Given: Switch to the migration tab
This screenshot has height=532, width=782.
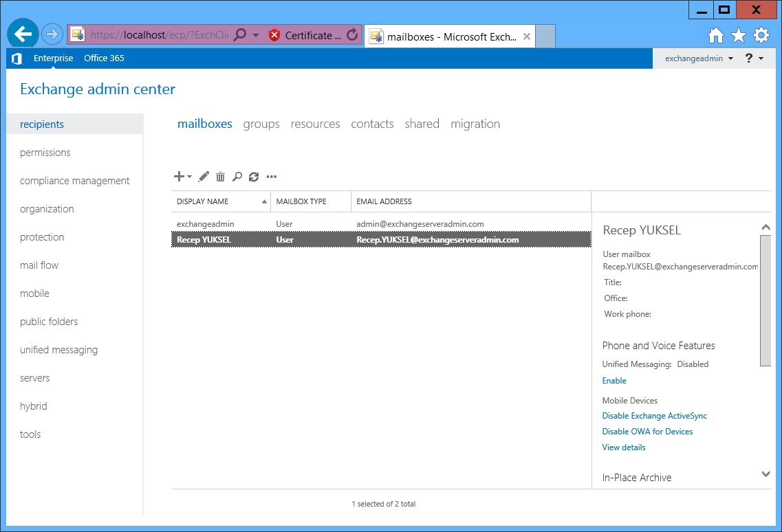Looking at the screenshot, I should 475,124.
